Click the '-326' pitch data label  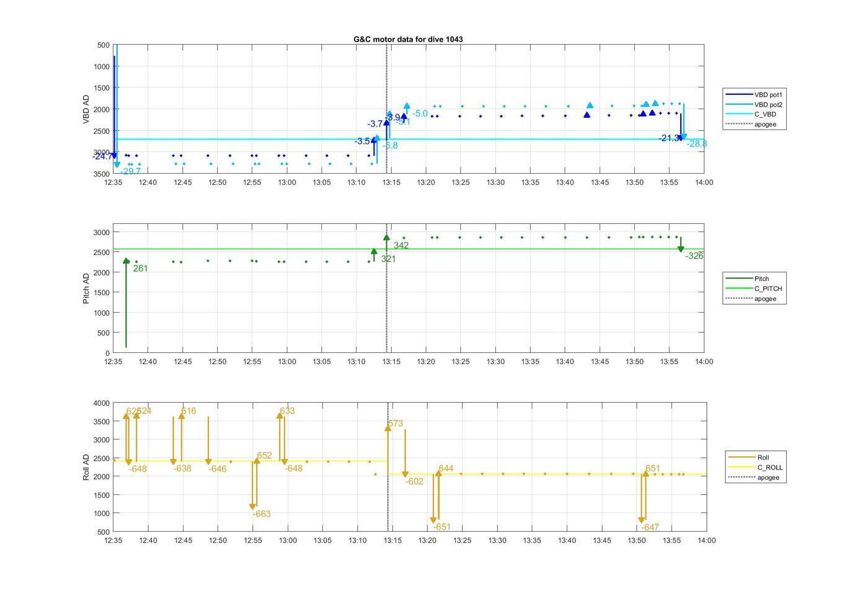click(694, 256)
